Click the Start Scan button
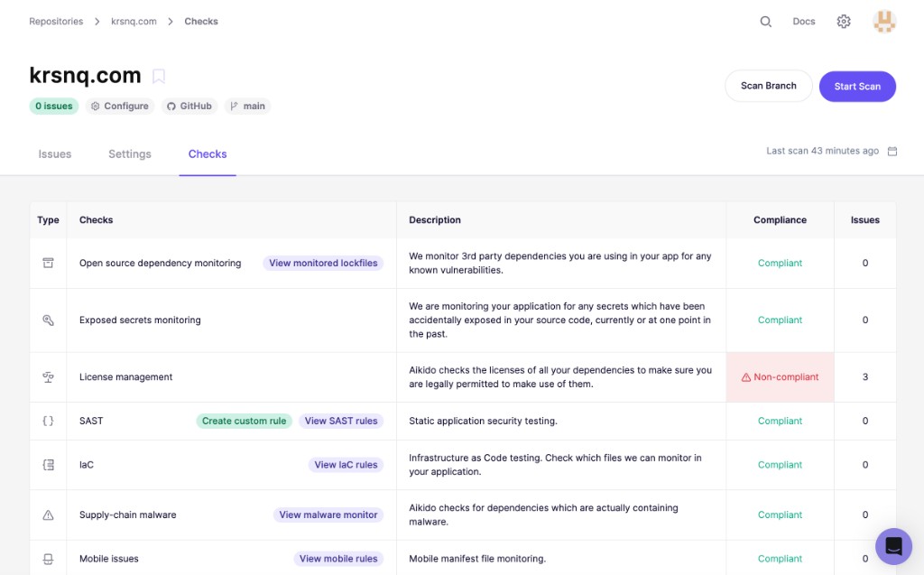 pyautogui.click(x=857, y=87)
